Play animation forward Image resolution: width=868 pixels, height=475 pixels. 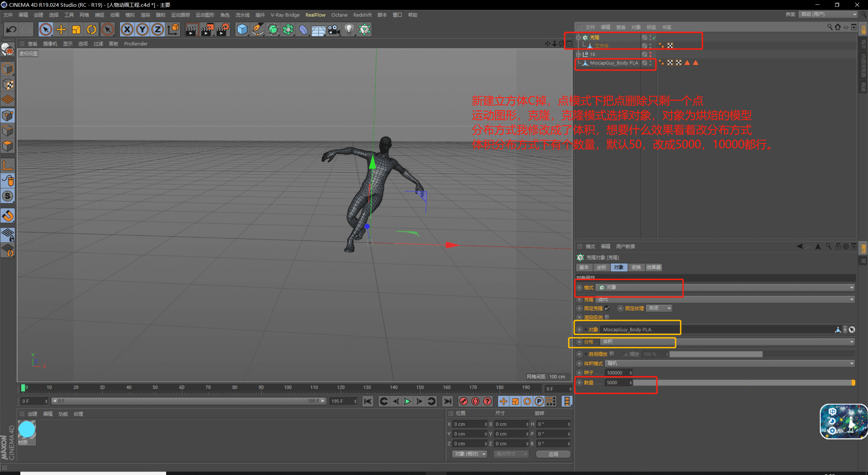[x=407, y=401]
